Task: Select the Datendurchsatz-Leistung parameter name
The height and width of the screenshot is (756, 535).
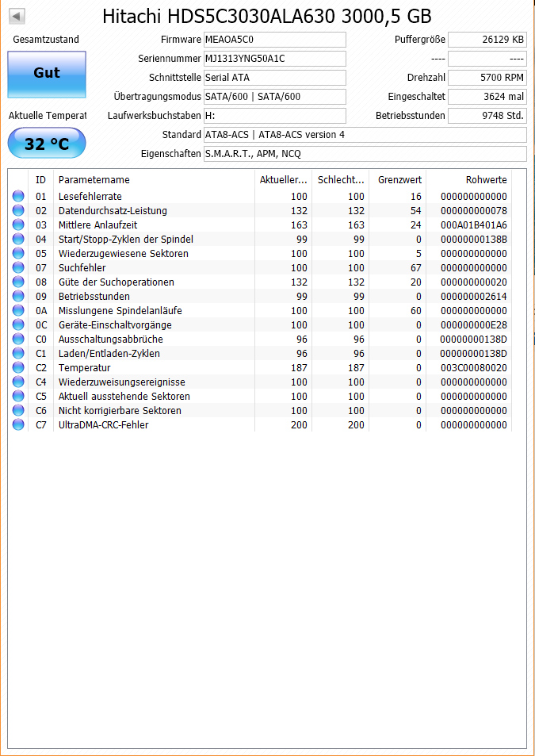Action: tap(113, 211)
